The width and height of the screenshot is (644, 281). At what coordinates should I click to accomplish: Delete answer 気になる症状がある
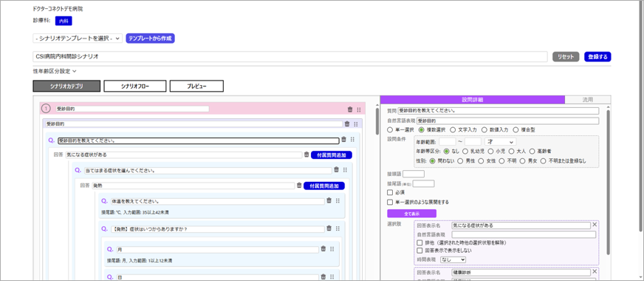click(306, 155)
